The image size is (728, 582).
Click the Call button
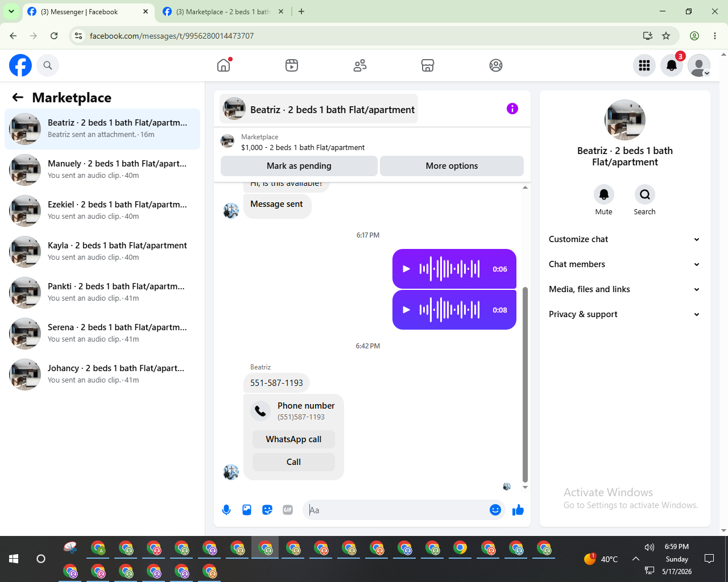coord(293,462)
